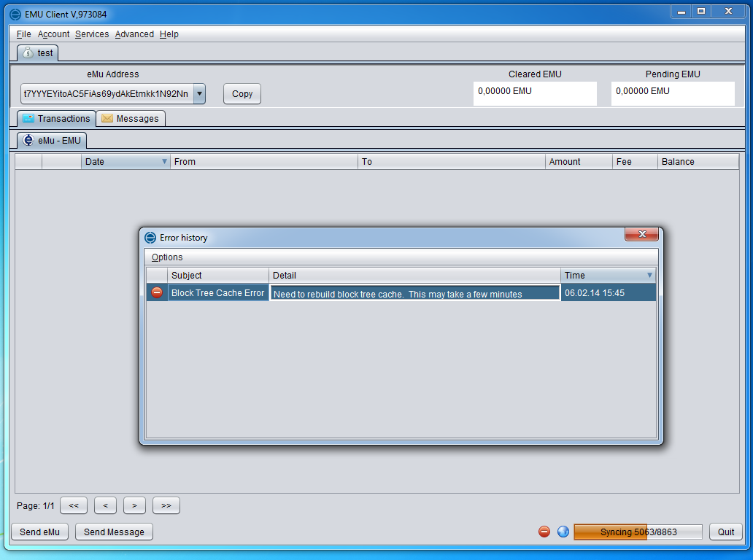Open the Services menu
753x560 pixels.
click(x=92, y=34)
